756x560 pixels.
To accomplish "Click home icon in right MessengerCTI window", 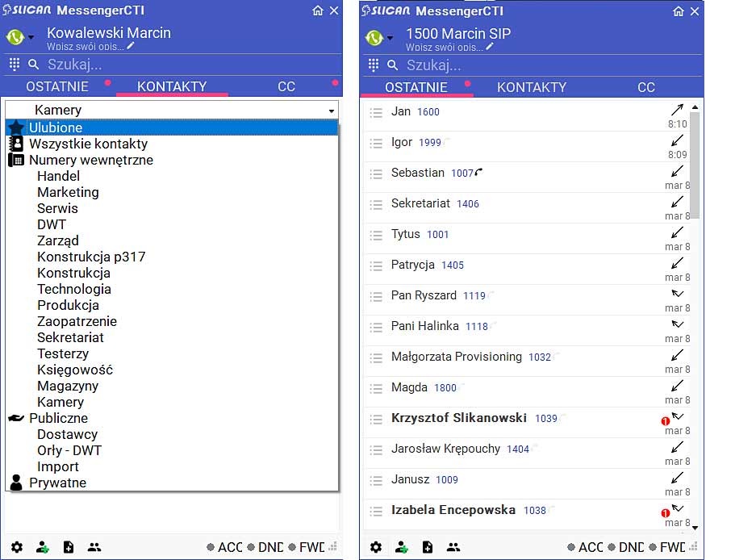I will (679, 11).
